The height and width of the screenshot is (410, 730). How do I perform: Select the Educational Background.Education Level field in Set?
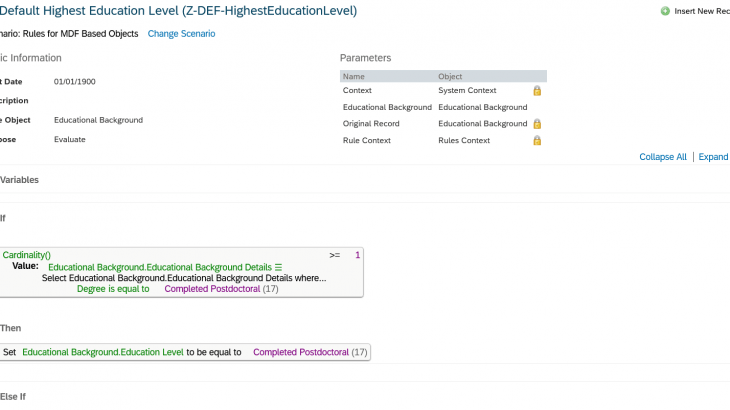103,352
